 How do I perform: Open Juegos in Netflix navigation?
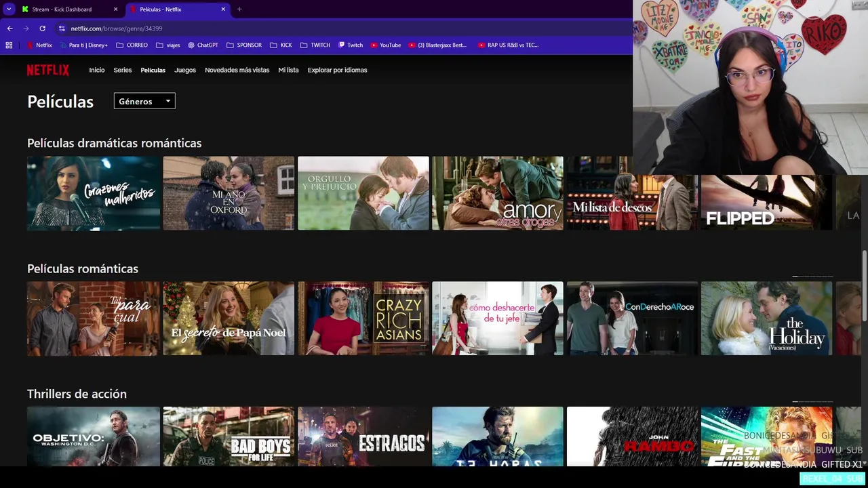(x=185, y=70)
